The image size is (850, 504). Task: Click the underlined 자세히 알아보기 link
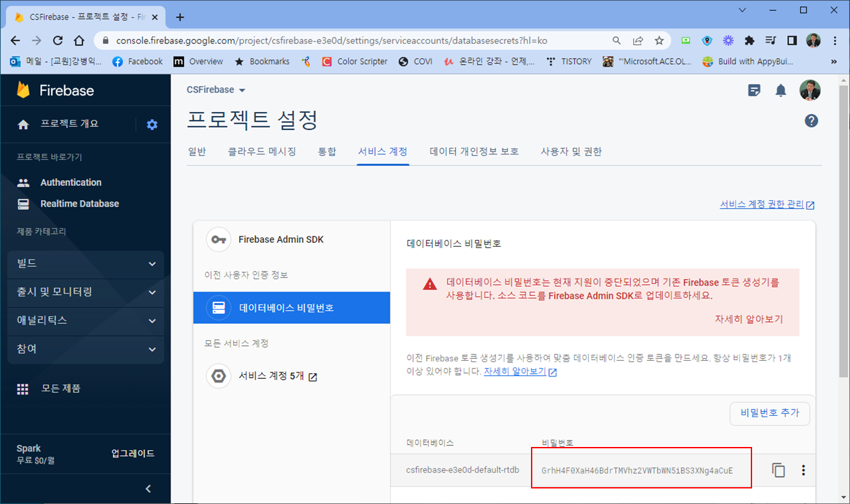click(x=520, y=372)
